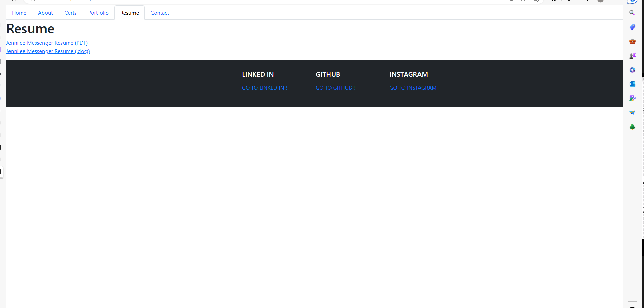Open Outlook from the sidebar
Screen dimensions: 644x308
click(632, 84)
